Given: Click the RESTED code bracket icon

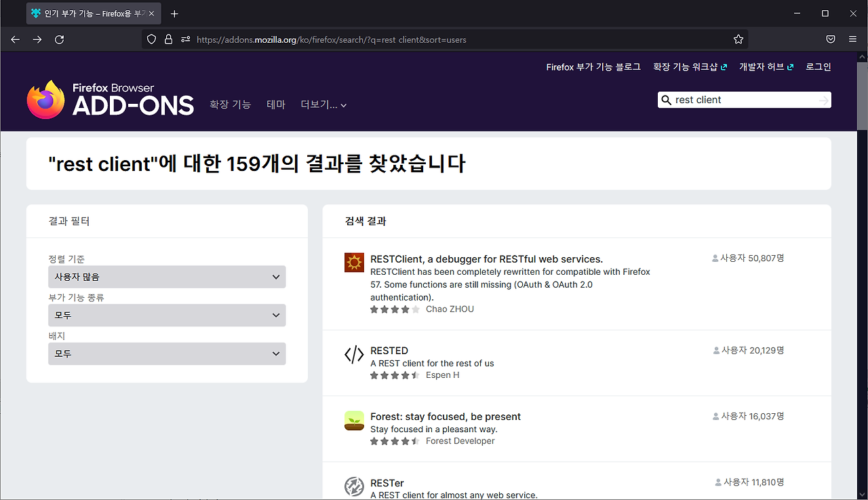Looking at the screenshot, I should click(x=354, y=355).
